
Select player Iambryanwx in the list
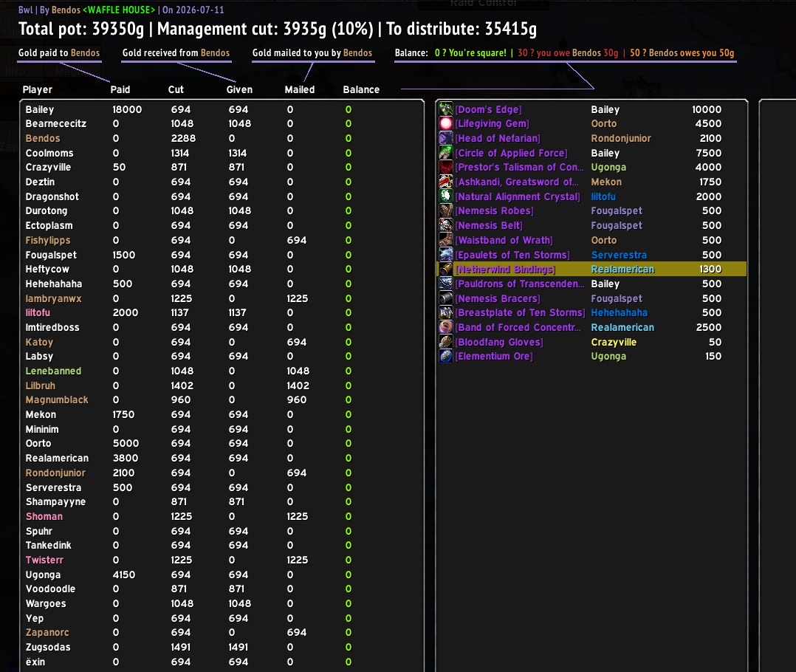tap(53, 298)
